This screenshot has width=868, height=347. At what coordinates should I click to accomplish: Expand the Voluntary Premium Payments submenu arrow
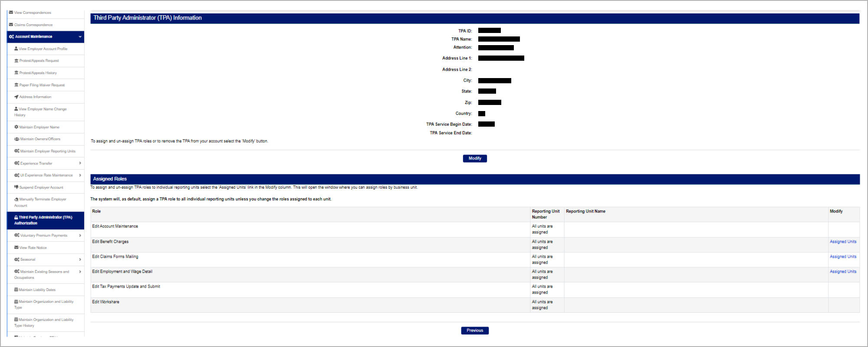coord(80,236)
